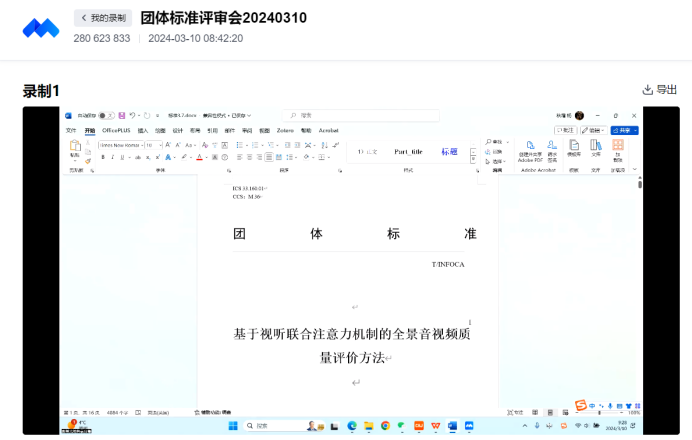The height and width of the screenshot is (440, 692).
Task: Click the Save icon in Word title bar
Action: pyautogui.click(x=122, y=115)
